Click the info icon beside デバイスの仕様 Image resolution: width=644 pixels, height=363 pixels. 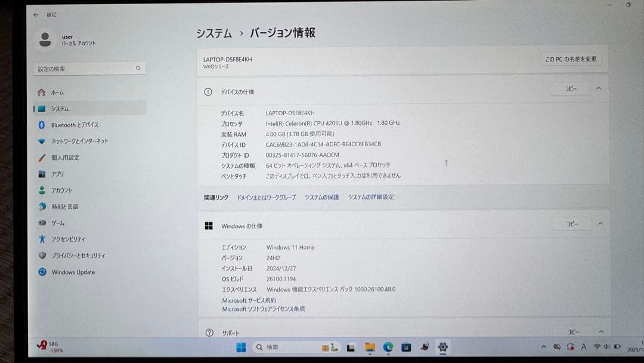(x=208, y=92)
